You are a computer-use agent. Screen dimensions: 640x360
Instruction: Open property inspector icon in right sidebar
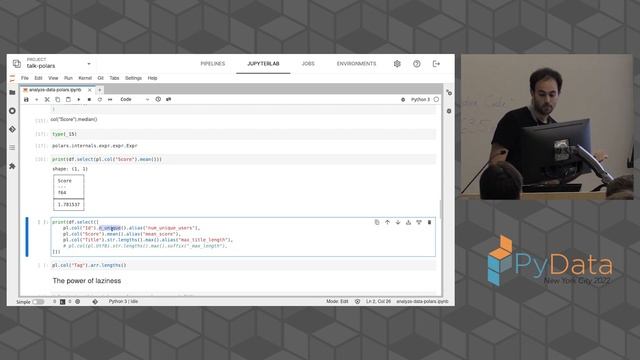click(x=449, y=93)
